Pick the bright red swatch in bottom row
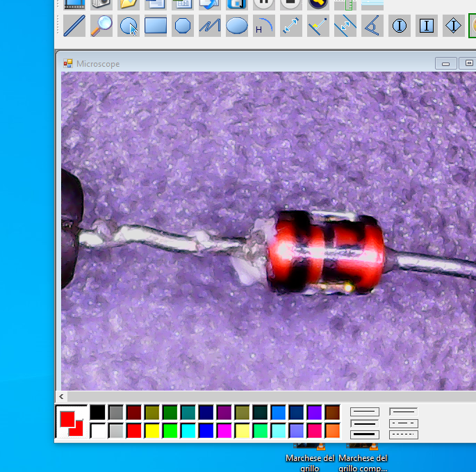 [134, 430]
